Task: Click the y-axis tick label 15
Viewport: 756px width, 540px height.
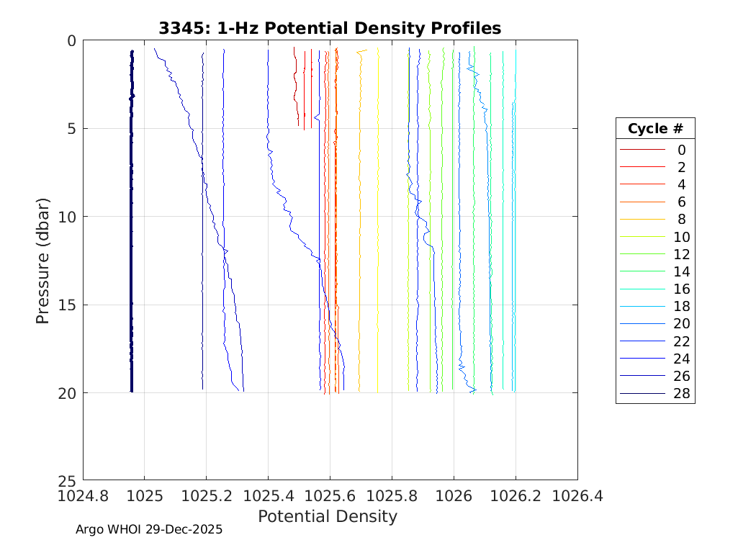Action: pos(66,305)
